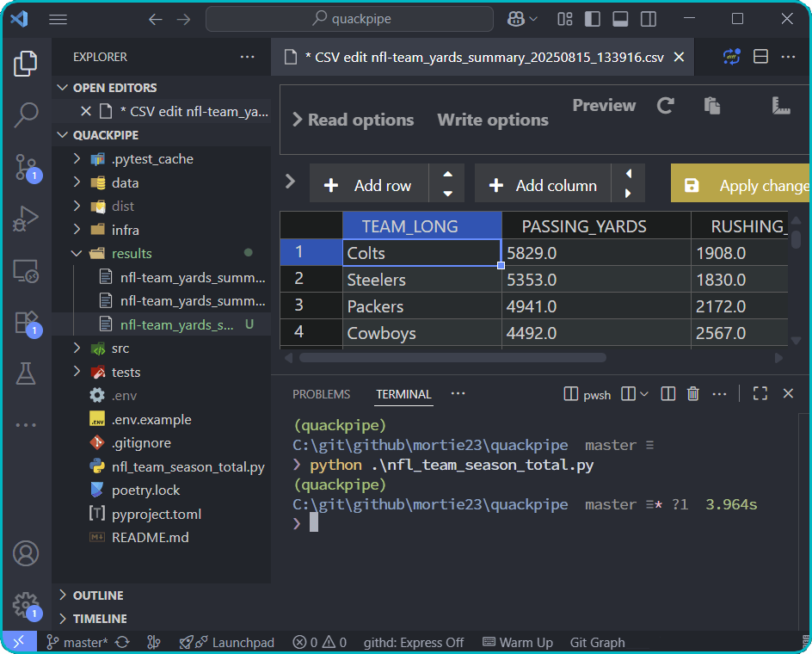Split the terminal
The width and height of the screenshot is (812, 654).
tap(668, 394)
